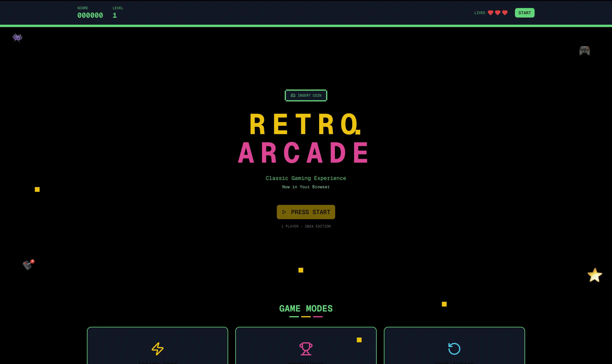
Task: Click the PRESS START button
Action: (306, 212)
